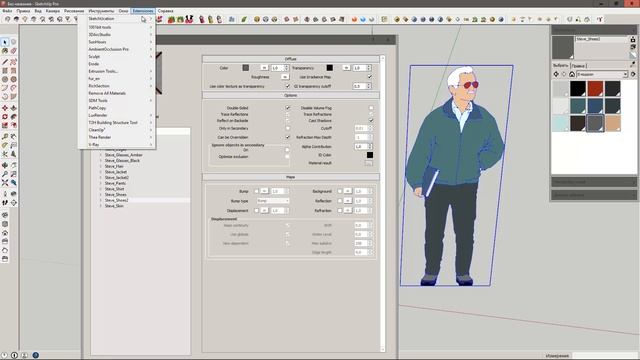Image resolution: width=640 pixels, height=360 pixels.
Task: Click the red strawberry-like icon in top toolbar
Action: tap(171, 19)
